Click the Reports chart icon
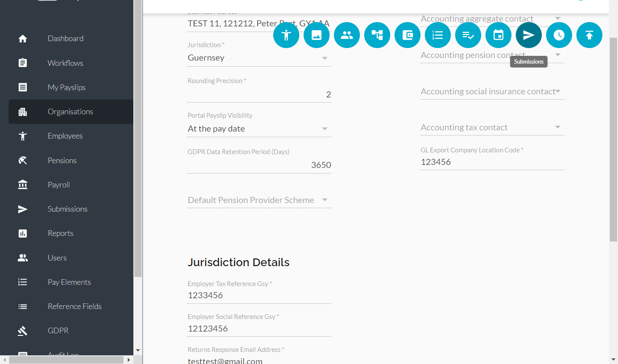 click(x=23, y=233)
